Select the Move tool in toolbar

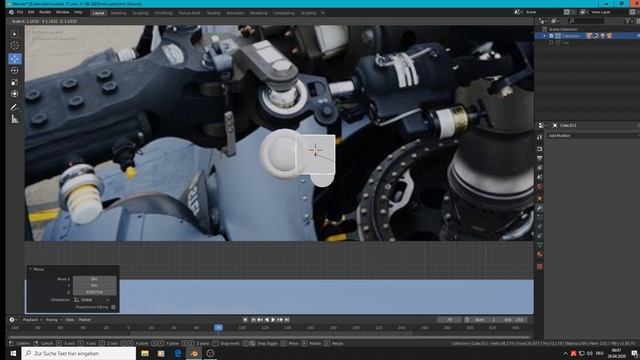click(x=15, y=59)
